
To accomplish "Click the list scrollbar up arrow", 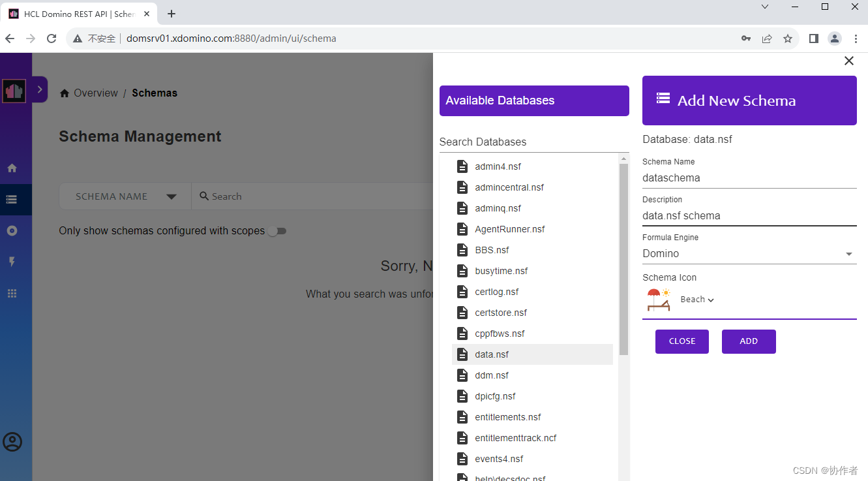I will (623, 159).
